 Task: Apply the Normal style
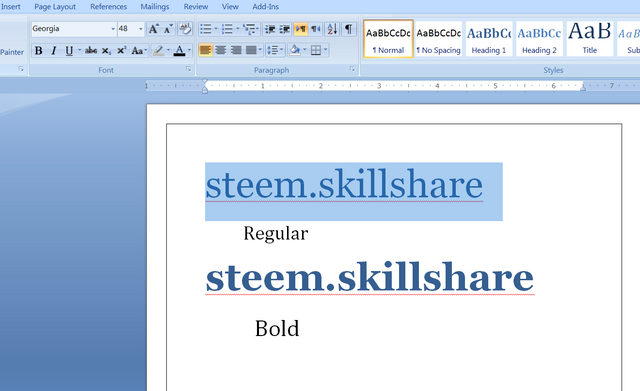pyautogui.click(x=388, y=39)
